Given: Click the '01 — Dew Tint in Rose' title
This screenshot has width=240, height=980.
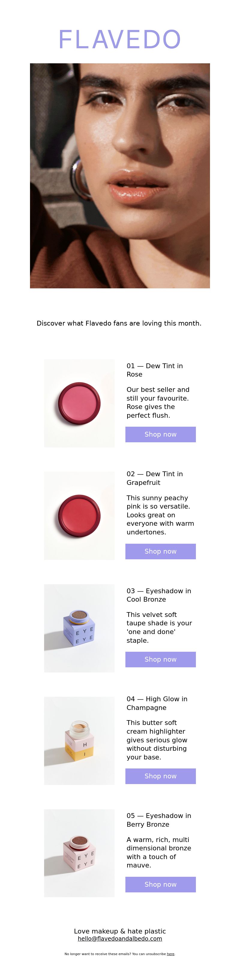Looking at the screenshot, I should [x=155, y=370].
